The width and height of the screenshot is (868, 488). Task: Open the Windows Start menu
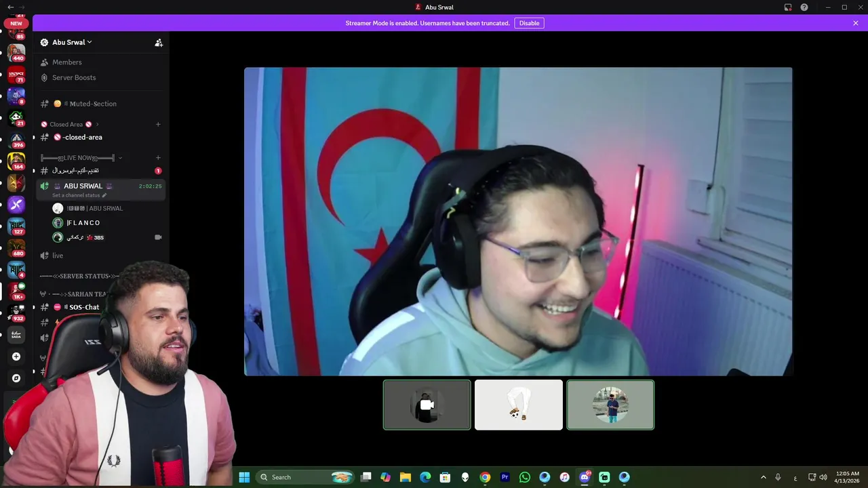pyautogui.click(x=244, y=477)
